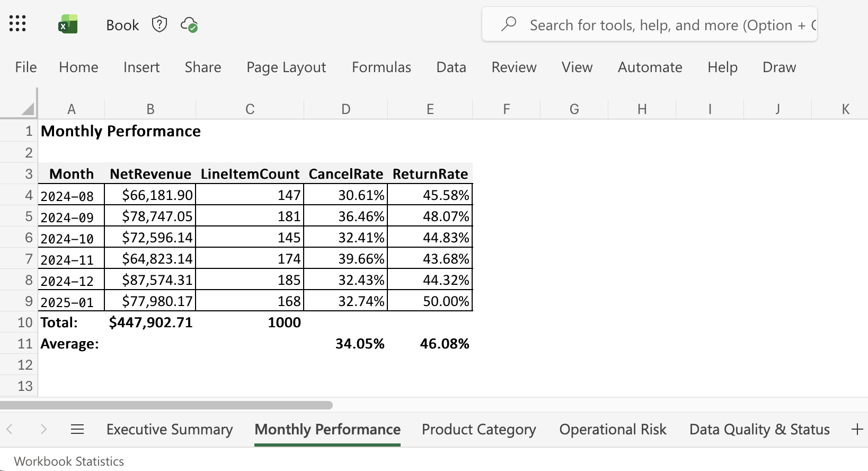Select the 50.00% return rate cell
The height and width of the screenshot is (471, 868).
(x=430, y=301)
